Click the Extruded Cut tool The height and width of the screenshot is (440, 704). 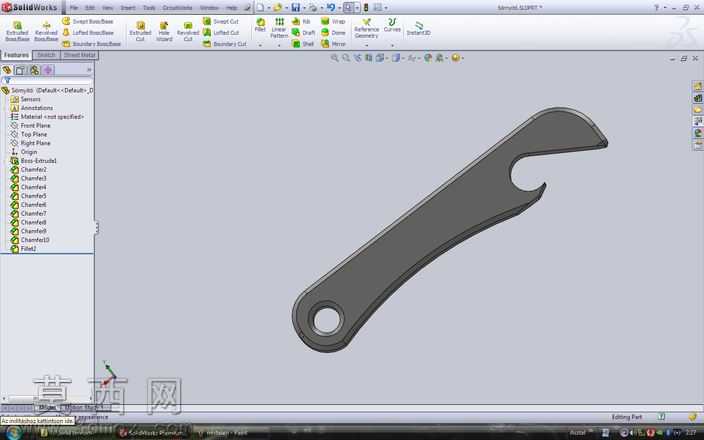click(140, 31)
